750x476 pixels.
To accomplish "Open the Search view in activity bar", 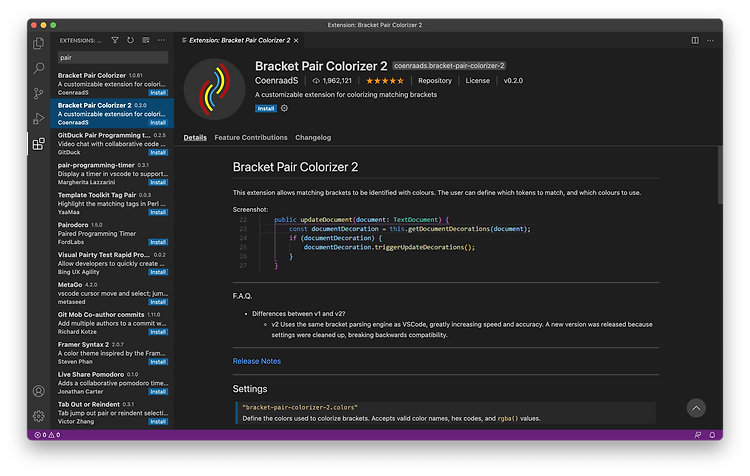I will pos(39,68).
